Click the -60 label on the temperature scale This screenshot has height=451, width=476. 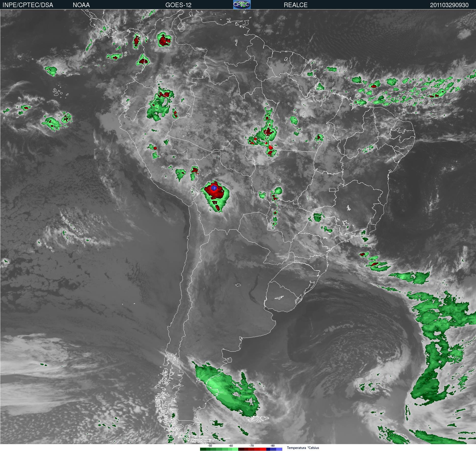(x=231, y=446)
